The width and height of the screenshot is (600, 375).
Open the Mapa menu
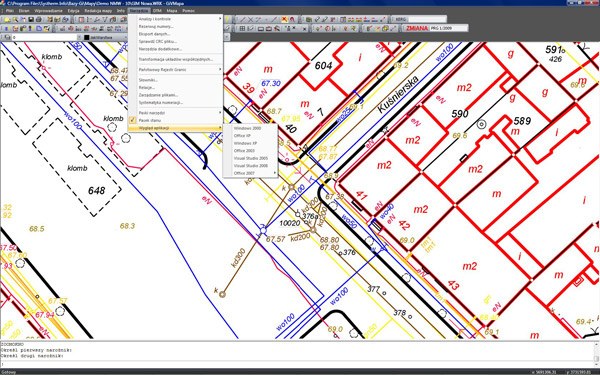(x=171, y=11)
